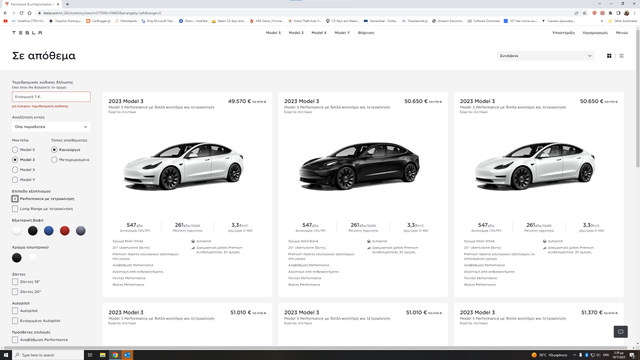This screenshot has height=360, width=640.
Task: Select the Model 3 radio button
Action: pos(15,160)
